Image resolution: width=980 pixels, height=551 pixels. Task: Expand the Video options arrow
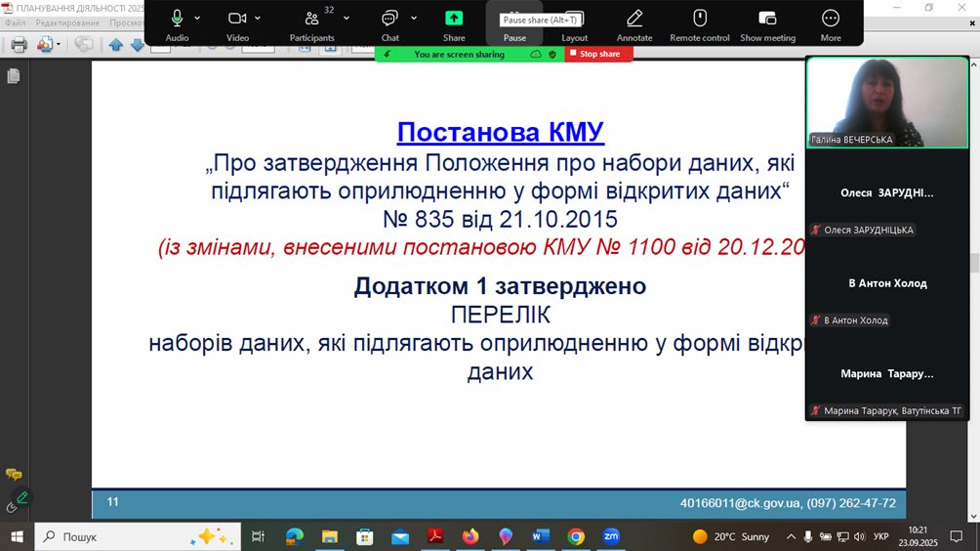tap(258, 18)
